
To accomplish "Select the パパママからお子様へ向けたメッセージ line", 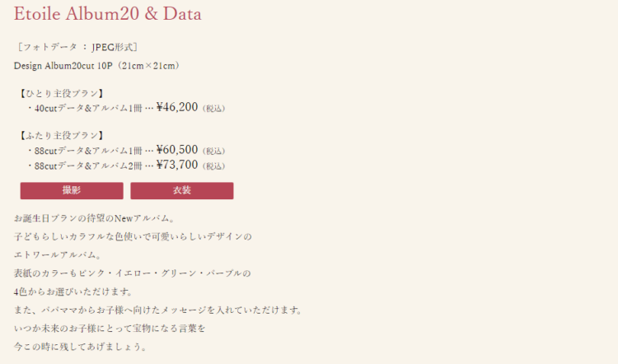I will click(x=158, y=310).
